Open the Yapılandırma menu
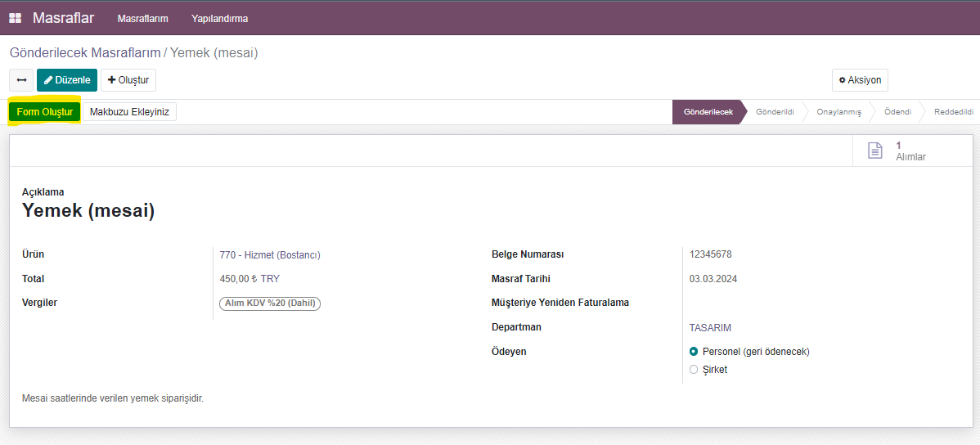The height and width of the screenshot is (445, 980). coord(219,18)
